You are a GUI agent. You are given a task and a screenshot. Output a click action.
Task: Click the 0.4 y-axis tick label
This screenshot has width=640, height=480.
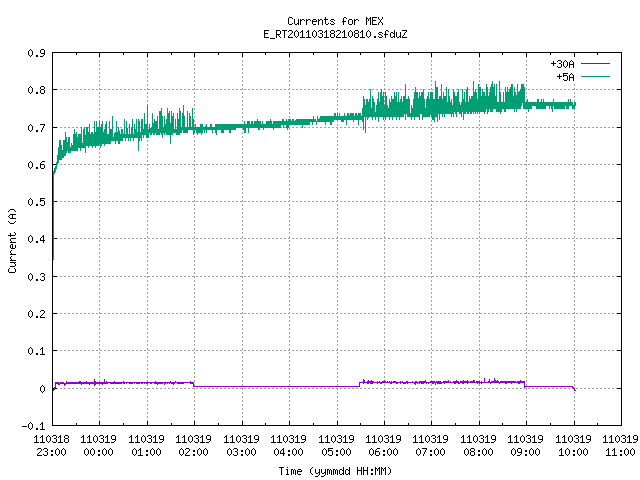point(36,239)
